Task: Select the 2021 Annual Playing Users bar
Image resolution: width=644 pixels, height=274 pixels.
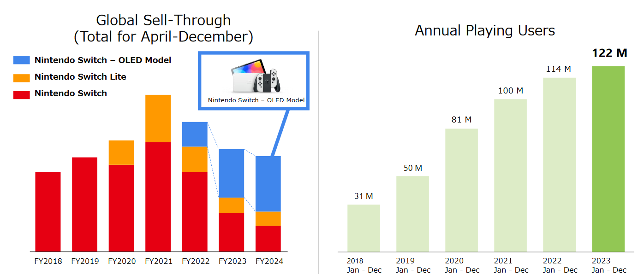Action: pos(510,175)
